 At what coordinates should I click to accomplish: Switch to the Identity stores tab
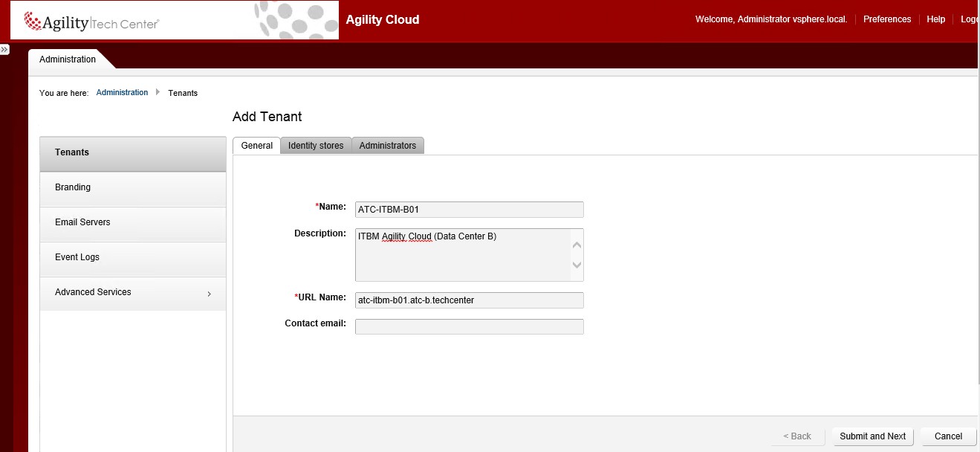click(x=316, y=146)
